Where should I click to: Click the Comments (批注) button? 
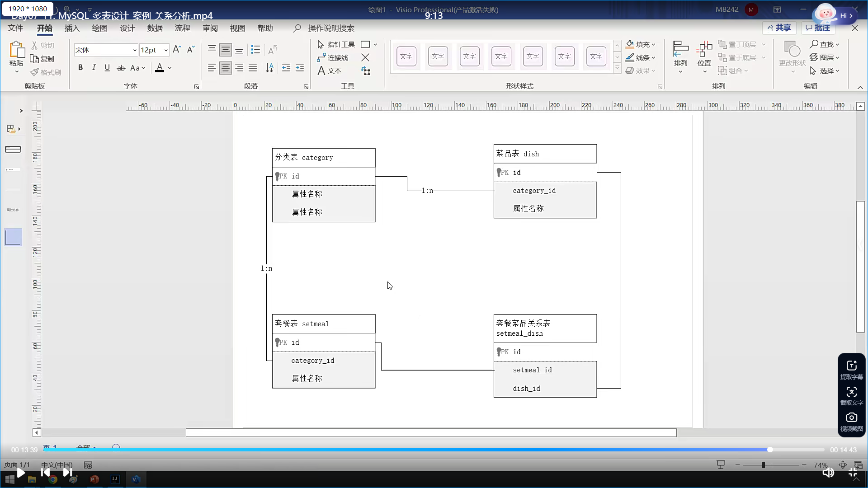(817, 28)
